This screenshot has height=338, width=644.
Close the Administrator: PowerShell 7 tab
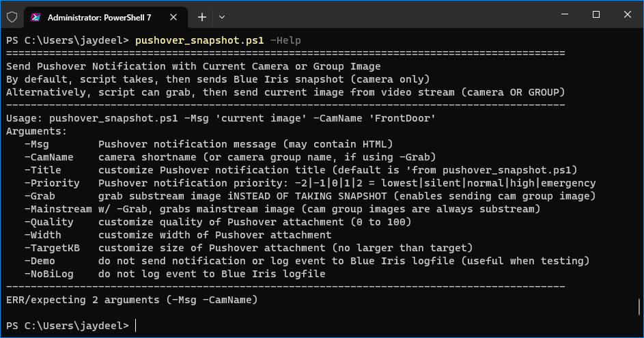tap(173, 17)
